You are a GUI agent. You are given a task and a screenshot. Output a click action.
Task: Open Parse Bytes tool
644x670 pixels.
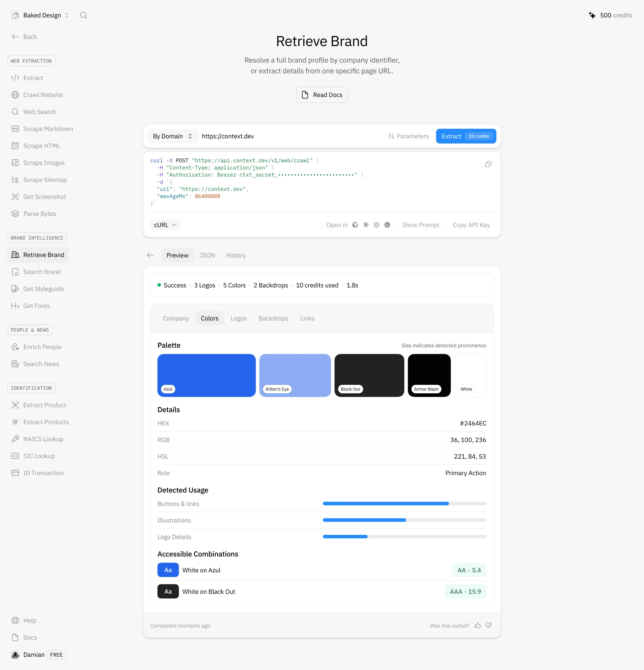point(34,214)
